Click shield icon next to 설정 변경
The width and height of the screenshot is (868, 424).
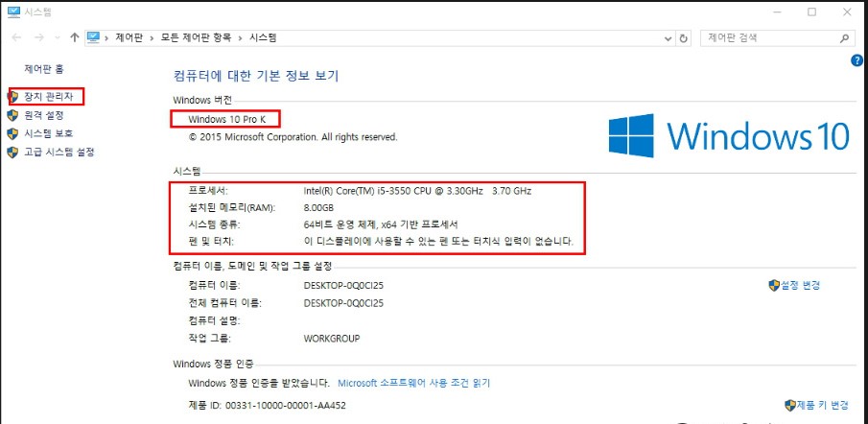[x=774, y=286]
